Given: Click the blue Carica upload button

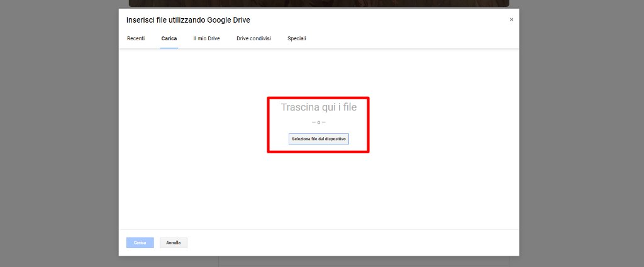Looking at the screenshot, I should click(140, 242).
